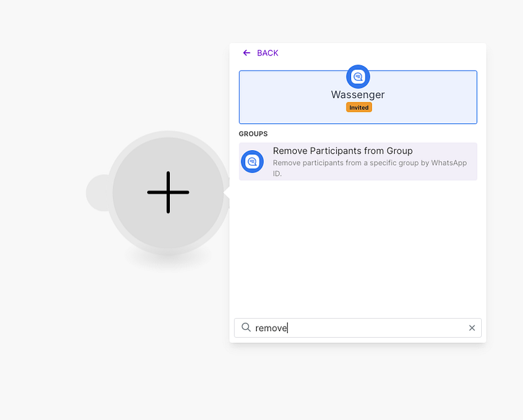This screenshot has height=420, width=523.
Task: Click the plus sign in the empty module
Action: [168, 193]
